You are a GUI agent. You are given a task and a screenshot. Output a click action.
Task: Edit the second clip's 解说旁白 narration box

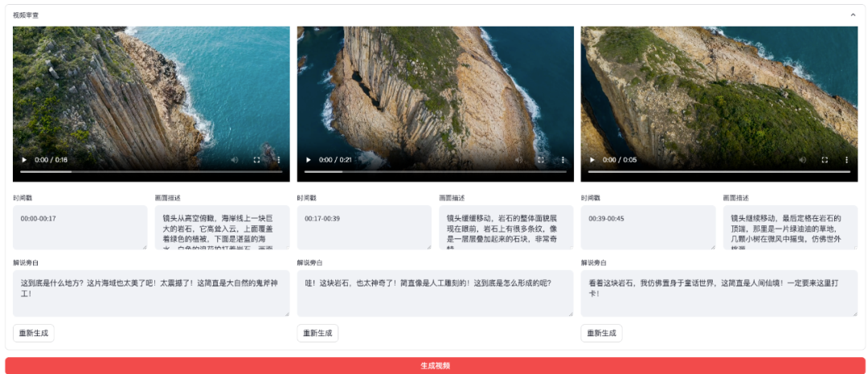(x=435, y=293)
